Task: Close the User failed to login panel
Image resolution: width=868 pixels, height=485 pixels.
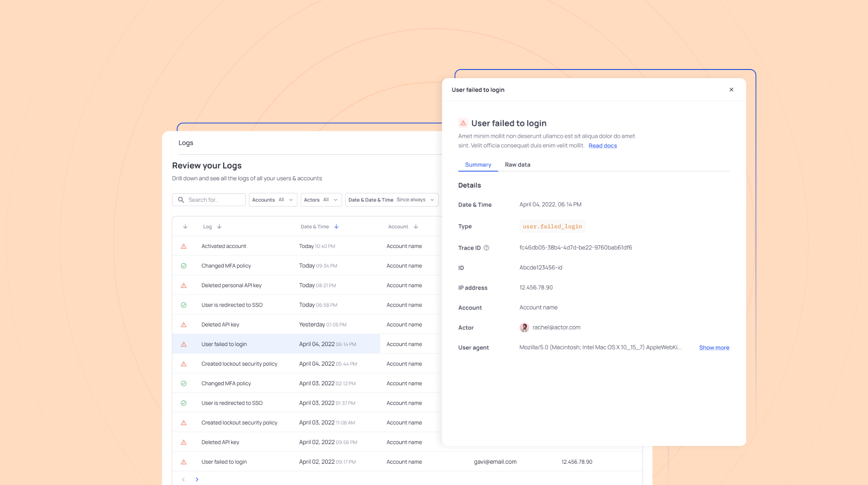Action: 731,89
